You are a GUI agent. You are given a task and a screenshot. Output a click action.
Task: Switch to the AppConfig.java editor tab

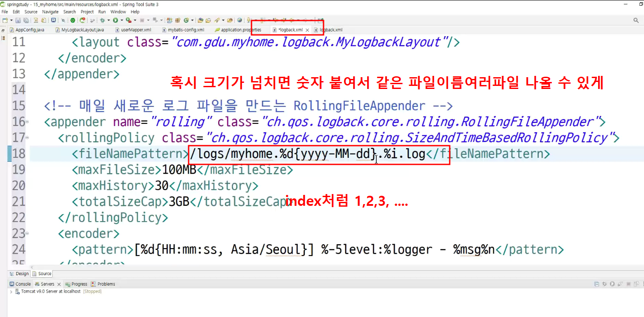[x=27, y=30]
